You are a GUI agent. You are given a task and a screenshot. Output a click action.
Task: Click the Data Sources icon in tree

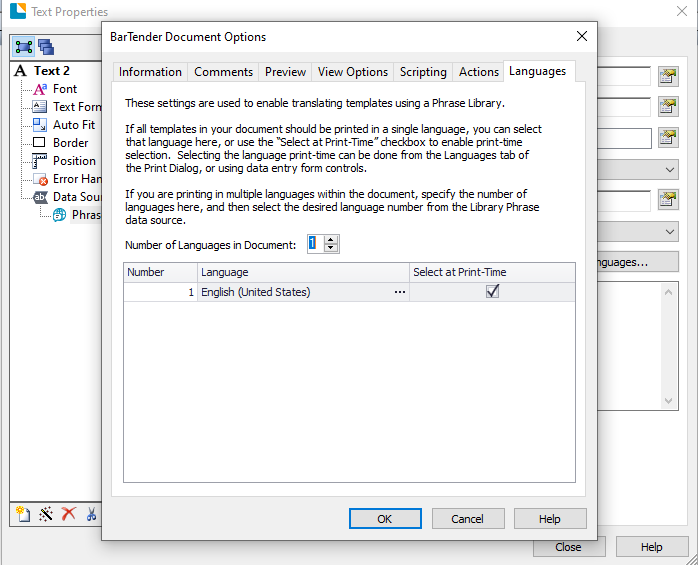[40, 197]
